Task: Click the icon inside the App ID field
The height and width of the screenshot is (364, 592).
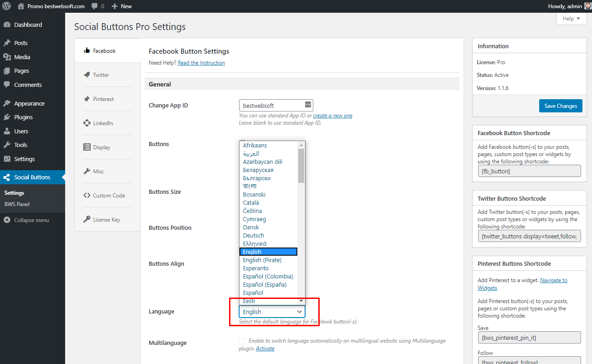Action: (x=308, y=105)
